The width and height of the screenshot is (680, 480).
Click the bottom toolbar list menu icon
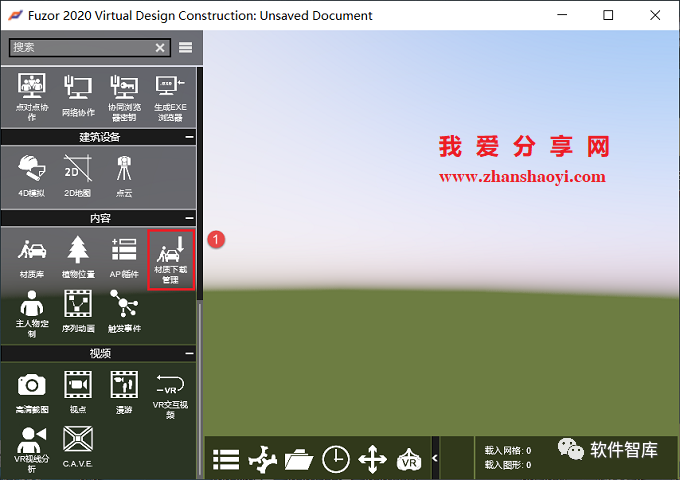(x=226, y=460)
